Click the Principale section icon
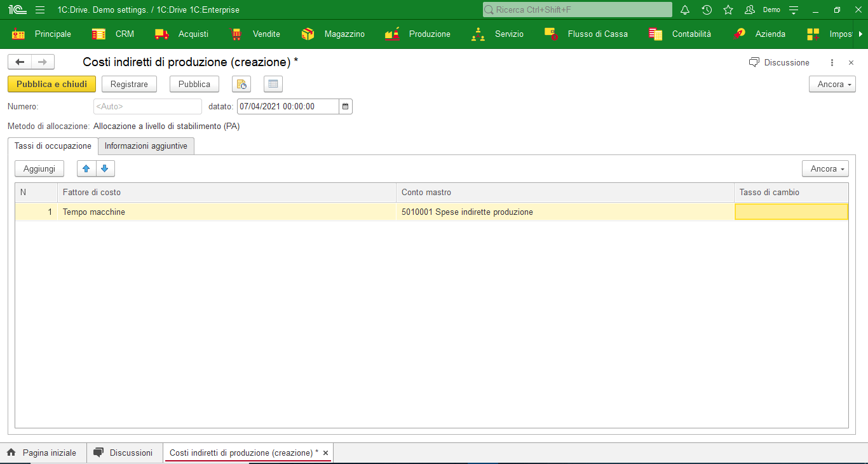868x464 pixels. (x=18, y=34)
